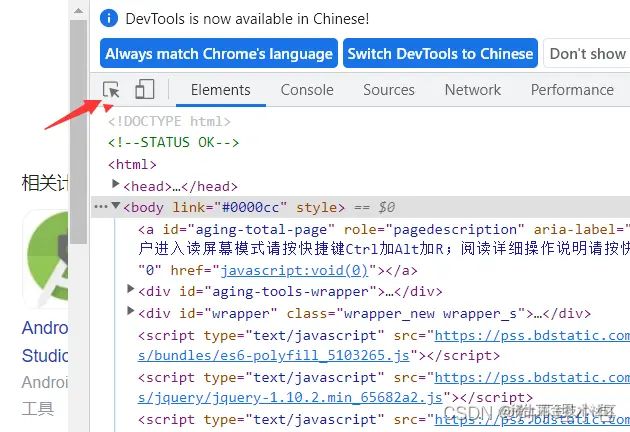Viewport: 630px width, 432px height.
Task: Click the role="pagedescription" attribute
Action: [434, 229]
